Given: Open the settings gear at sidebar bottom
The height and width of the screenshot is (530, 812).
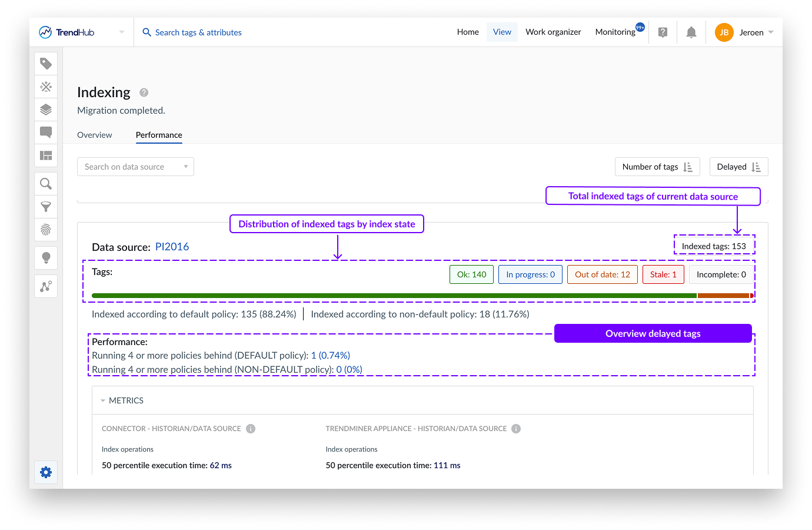Looking at the screenshot, I should [x=46, y=472].
